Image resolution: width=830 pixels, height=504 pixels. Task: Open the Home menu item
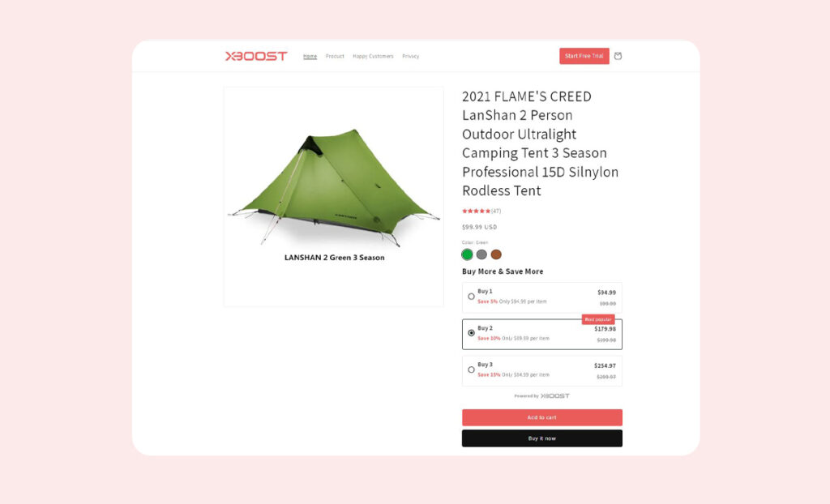pos(310,56)
